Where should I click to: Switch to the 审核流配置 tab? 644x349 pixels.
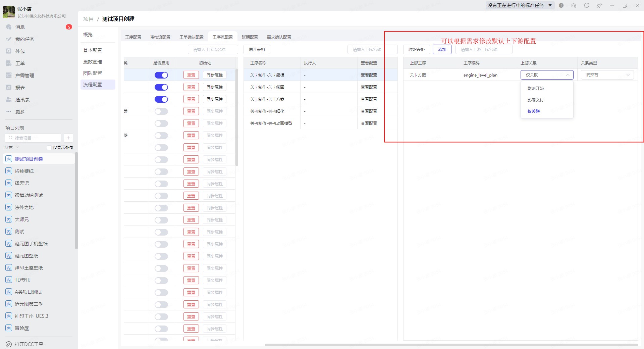click(x=160, y=37)
